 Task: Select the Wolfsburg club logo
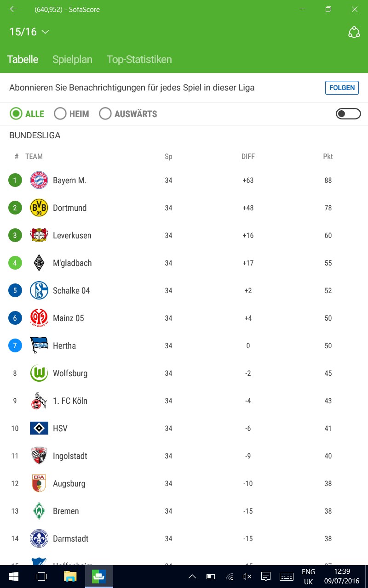pos(39,373)
